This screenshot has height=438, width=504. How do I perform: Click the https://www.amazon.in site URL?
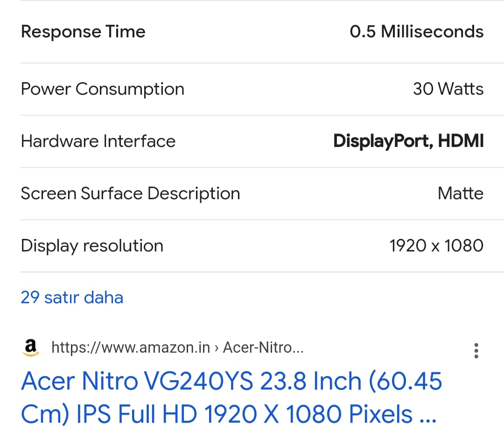[130, 348]
